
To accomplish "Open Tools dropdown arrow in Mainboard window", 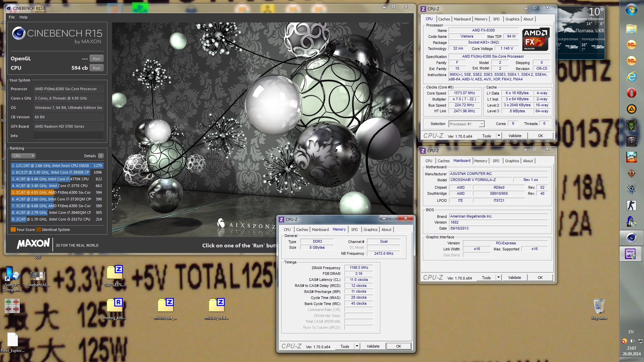I will [498, 278].
